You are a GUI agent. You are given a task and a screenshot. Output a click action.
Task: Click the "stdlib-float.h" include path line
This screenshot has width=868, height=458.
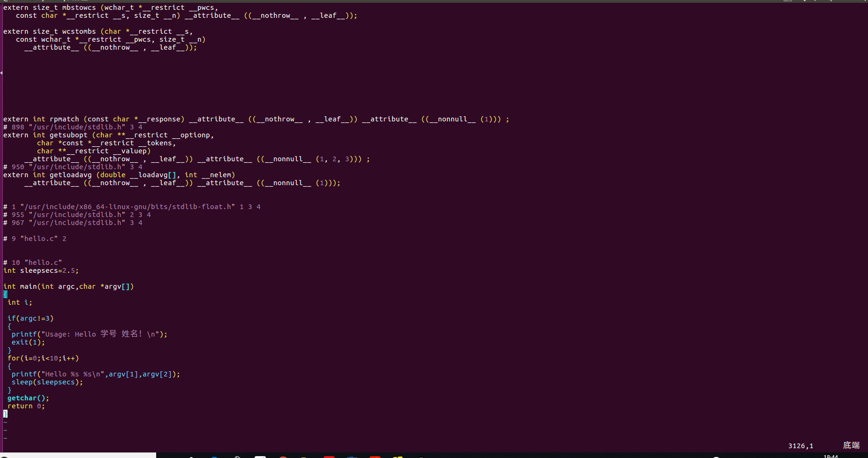point(132,207)
